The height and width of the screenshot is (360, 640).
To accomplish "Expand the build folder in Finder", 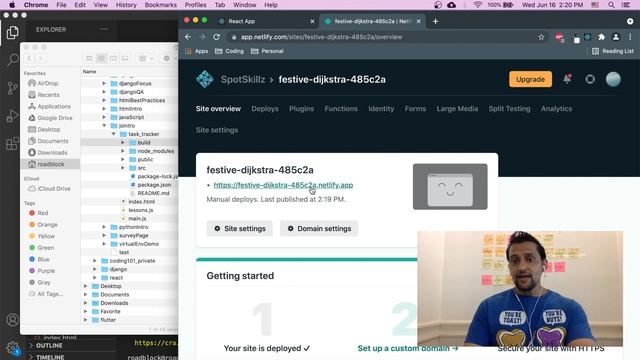I will tap(122, 142).
